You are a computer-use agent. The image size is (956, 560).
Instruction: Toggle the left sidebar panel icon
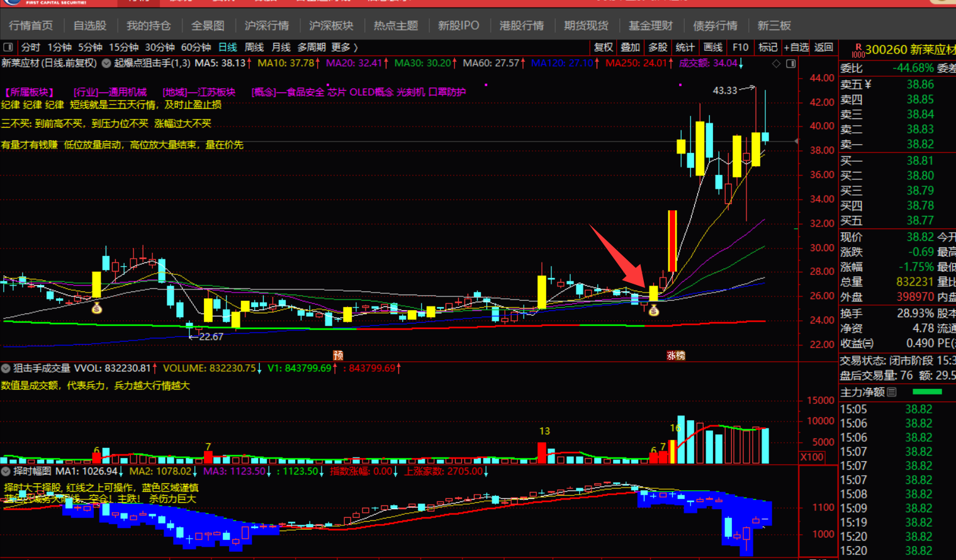tap(8, 47)
